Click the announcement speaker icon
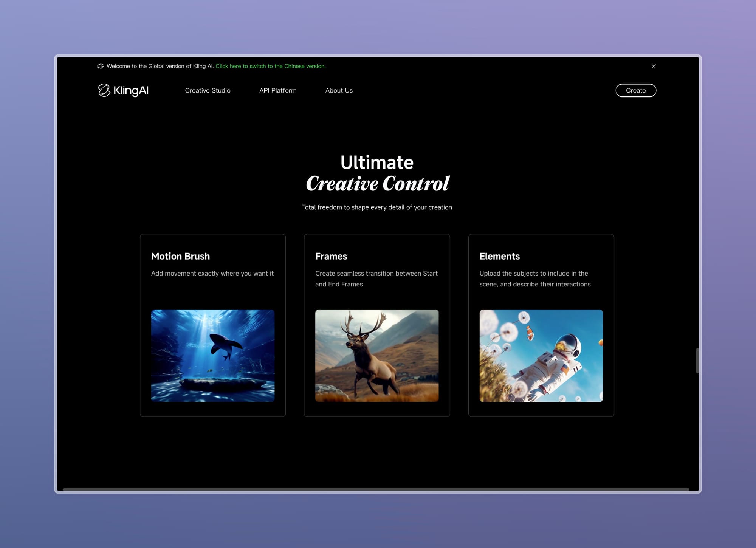 [x=100, y=66]
